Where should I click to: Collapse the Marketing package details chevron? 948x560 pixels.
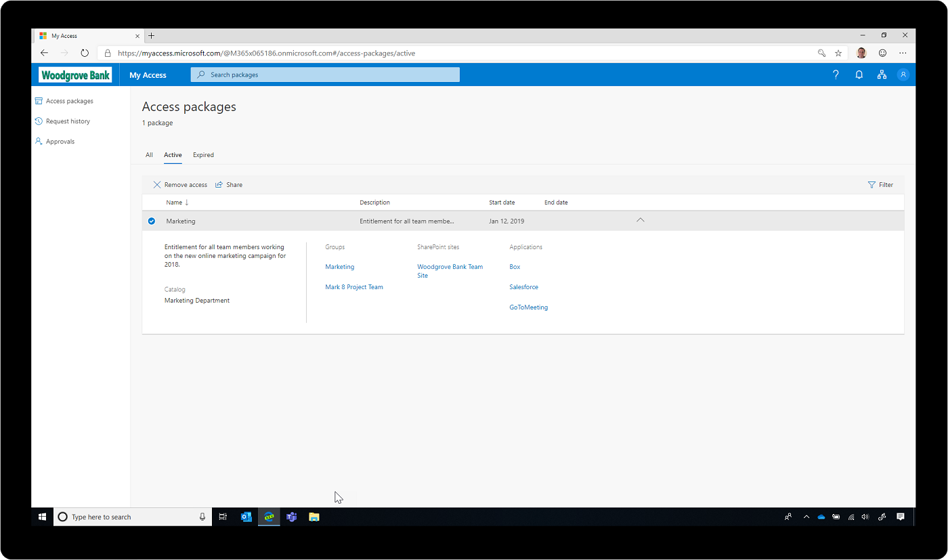click(640, 220)
